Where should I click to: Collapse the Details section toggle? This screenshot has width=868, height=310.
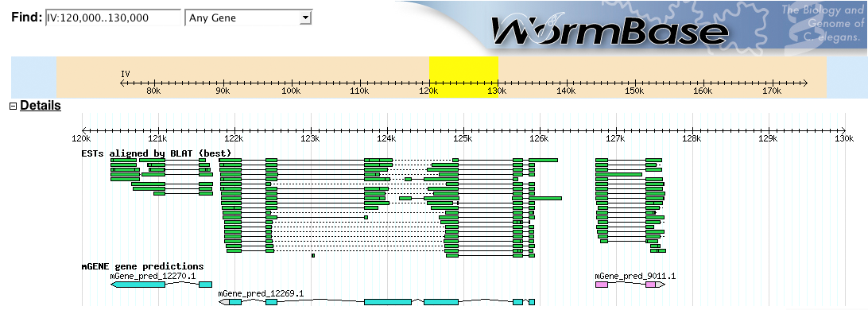point(14,107)
